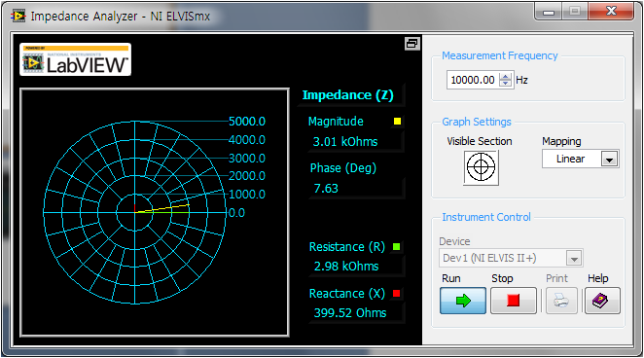Open the Device selection dropdown arrow
The image size is (644, 358).
tap(574, 258)
